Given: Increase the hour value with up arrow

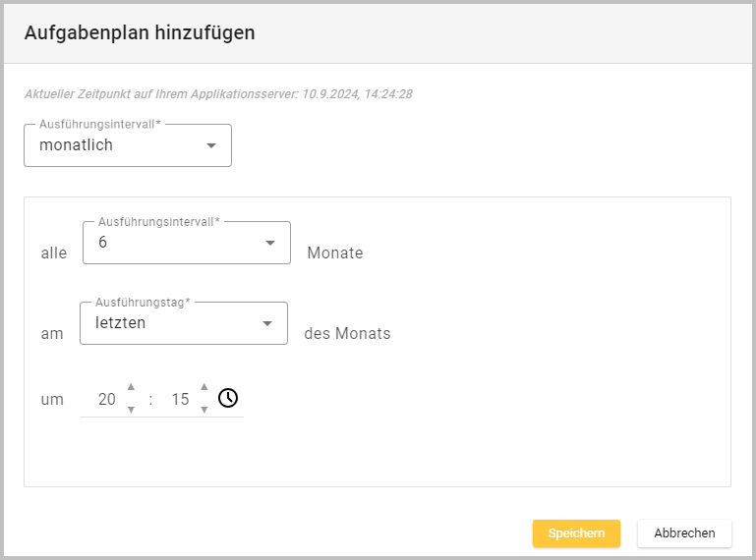Looking at the screenshot, I should click(x=131, y=387).
